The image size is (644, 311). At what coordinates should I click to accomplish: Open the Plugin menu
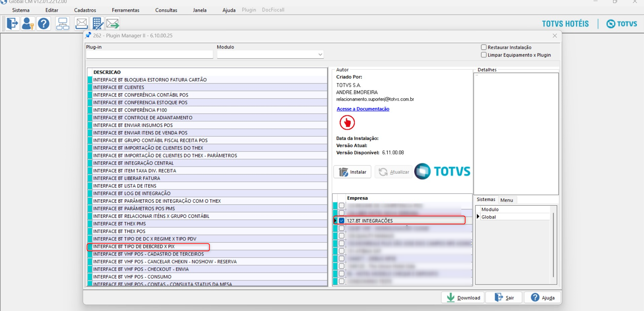pos(249,10)
